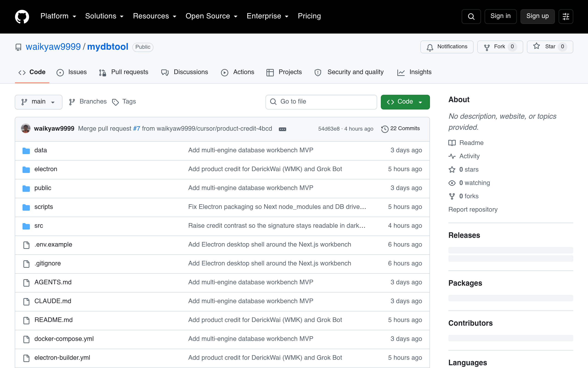Open the Pricing link
This screenshot has width=588, height=368.
tap(309, 16)
